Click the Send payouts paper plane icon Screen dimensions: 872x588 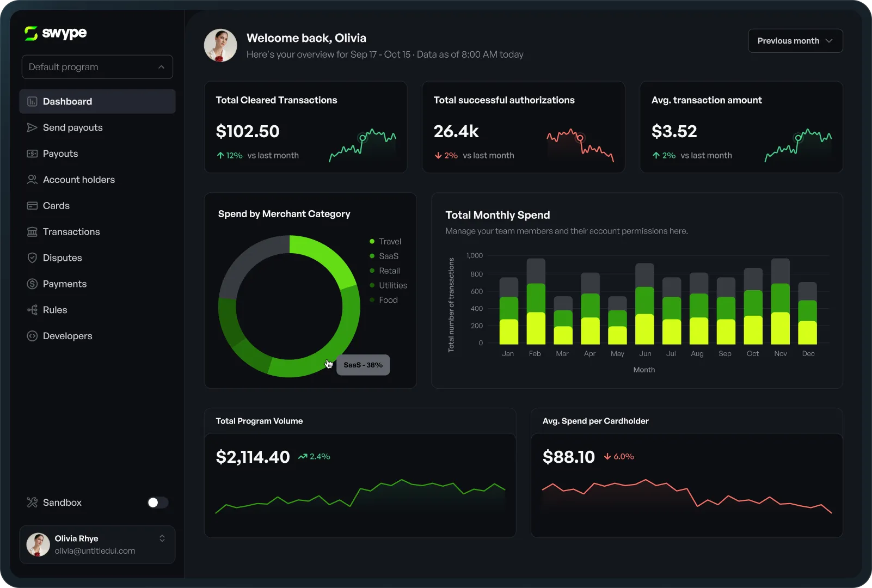coord(32,127)
